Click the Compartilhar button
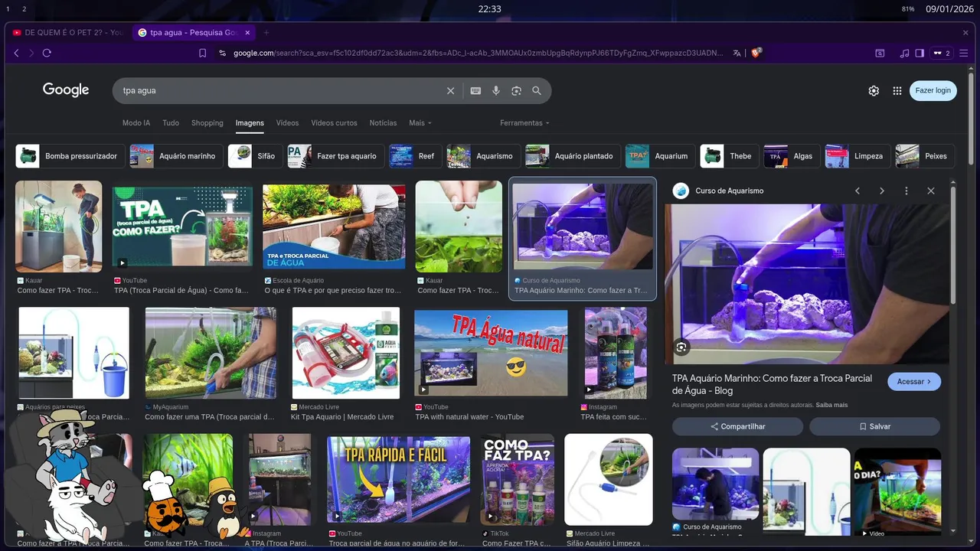 pyautogui.click(x=737, y=426)
